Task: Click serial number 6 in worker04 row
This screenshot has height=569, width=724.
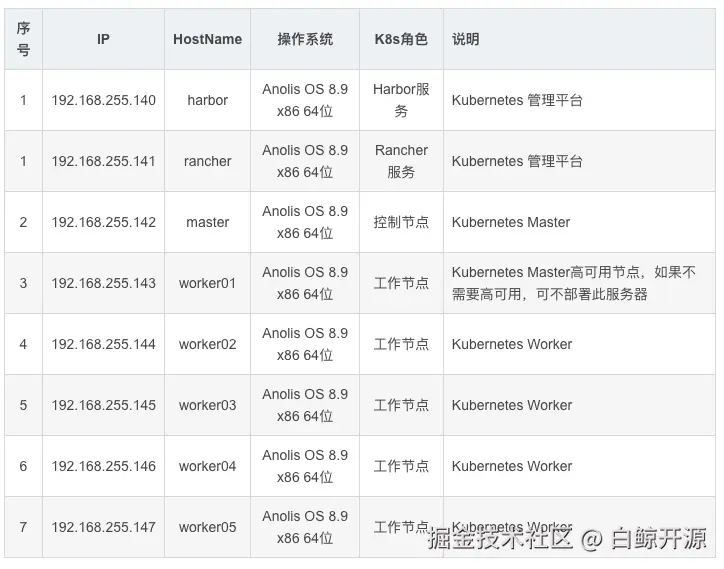Action: 23,466
